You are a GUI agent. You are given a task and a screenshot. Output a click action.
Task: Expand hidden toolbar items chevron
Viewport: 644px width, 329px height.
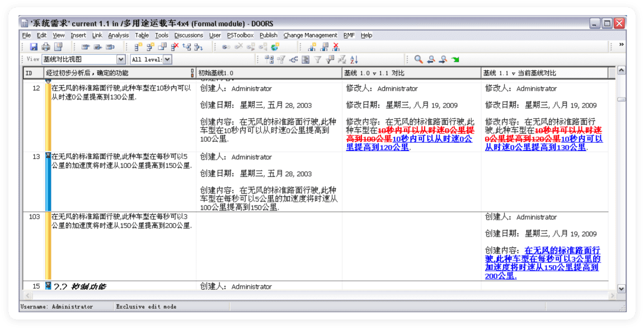coord(621,45)
